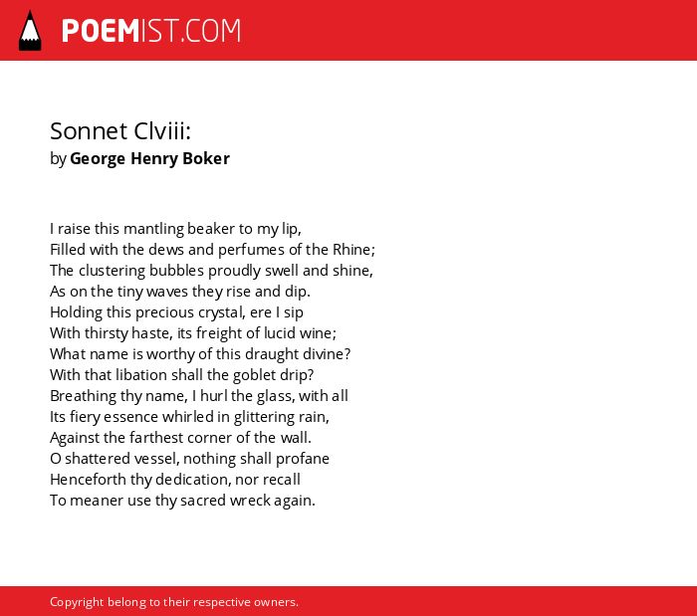Click the pencil logo icon in header
The image size is (697, 616).
[30, 31]
